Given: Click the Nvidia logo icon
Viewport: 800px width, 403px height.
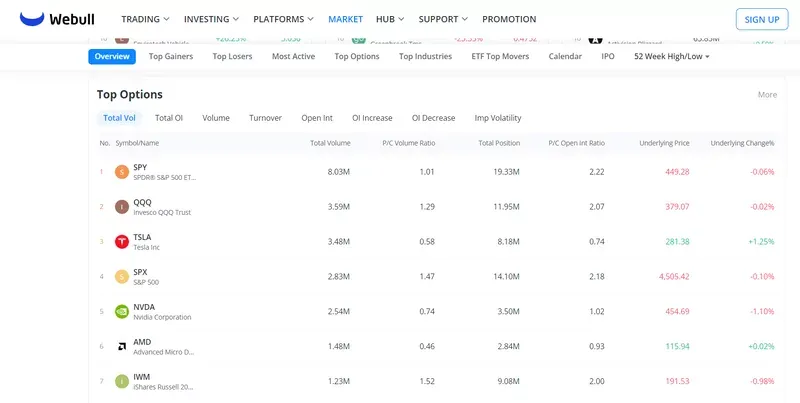Looking at the screenshot, I should click(x=121, y=312).
